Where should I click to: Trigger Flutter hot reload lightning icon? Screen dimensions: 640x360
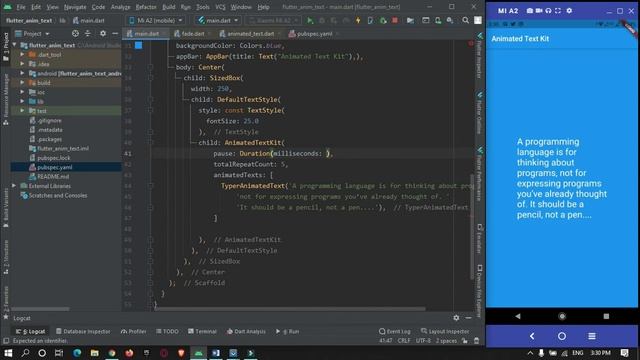[x=358, y=20]
